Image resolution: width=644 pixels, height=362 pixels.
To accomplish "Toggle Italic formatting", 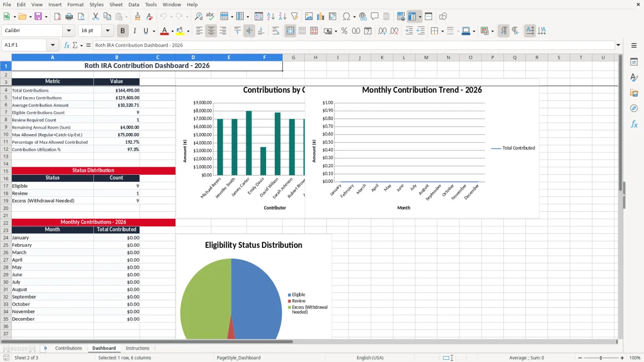I will (x=135, y=31).
